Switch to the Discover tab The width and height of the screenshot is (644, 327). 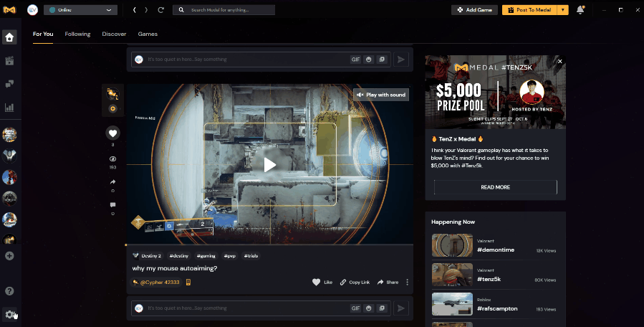pos(114,34)
